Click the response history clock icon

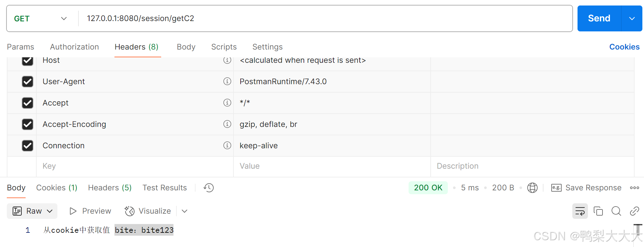click(209, 188)
